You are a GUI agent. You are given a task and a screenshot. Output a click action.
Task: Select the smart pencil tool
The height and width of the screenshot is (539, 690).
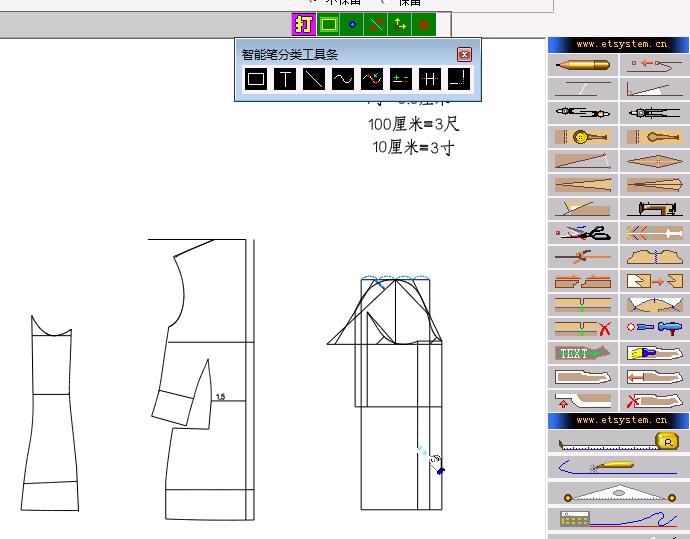581,65
